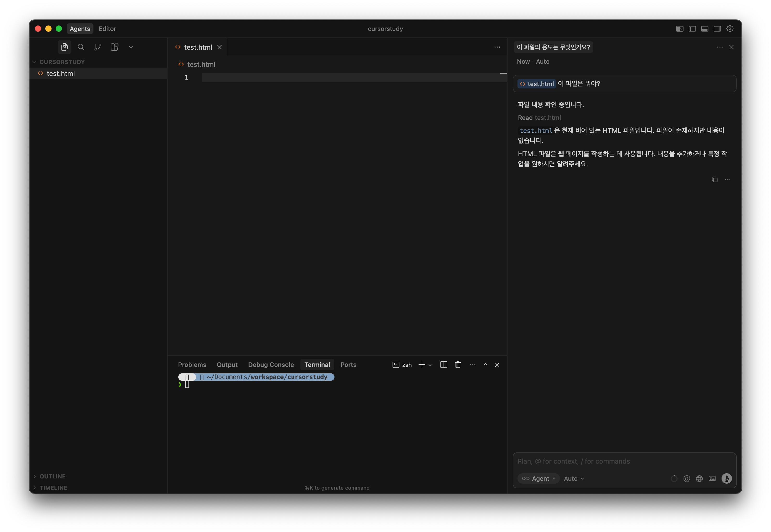Click the chat prompt input field
Screen dimensions: 771x532
(624, 461)
